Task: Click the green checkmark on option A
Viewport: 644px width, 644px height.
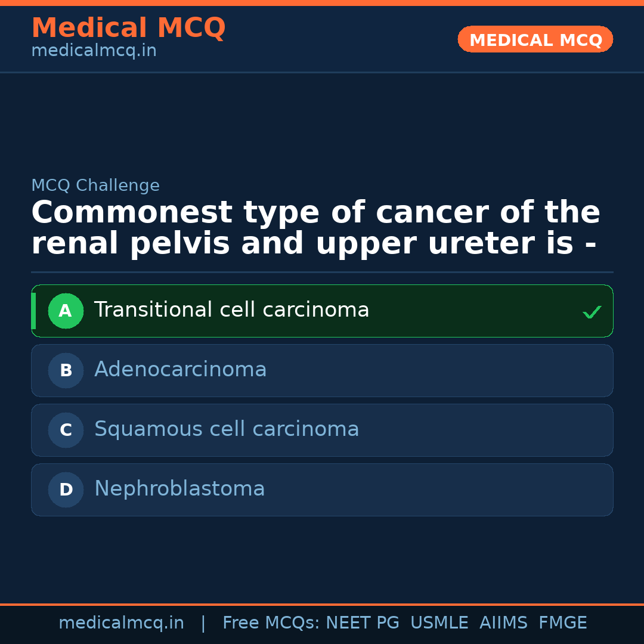Action: (592, 312)
